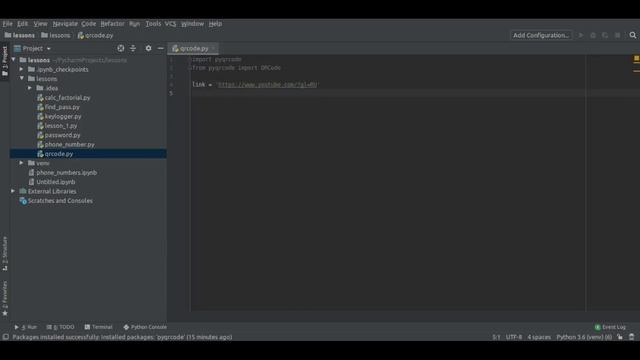Open the Navigate menu
640x360 pixels.
click(x=65, y=24)
